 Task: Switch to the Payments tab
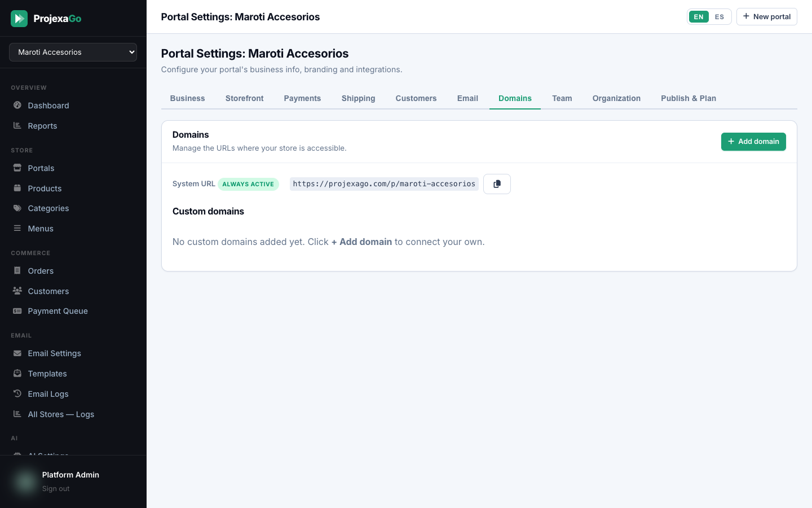tap(302, 98)
